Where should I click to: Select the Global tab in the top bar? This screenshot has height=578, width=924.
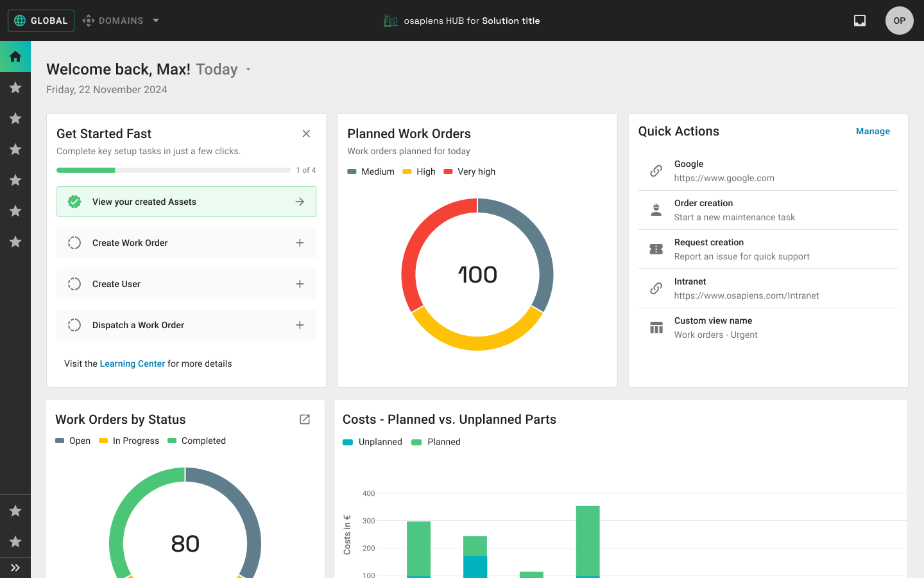coord(41,21)
